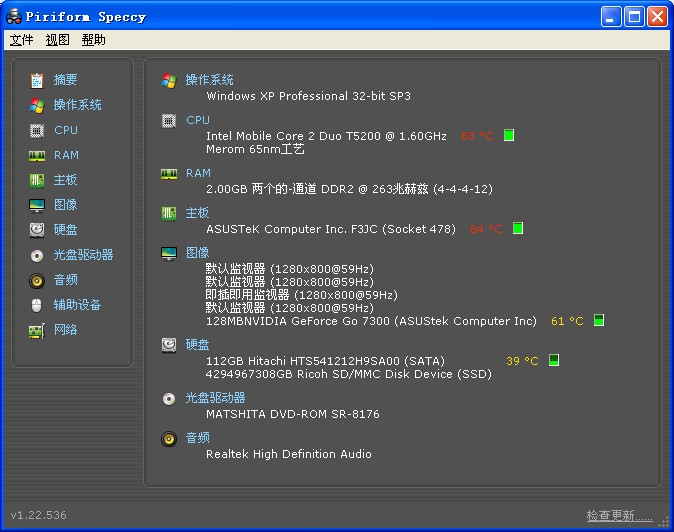The image size is (674, 532).
Task: Click the 2.00GB DDR2 memory line
Action: [x=349, y=189]
